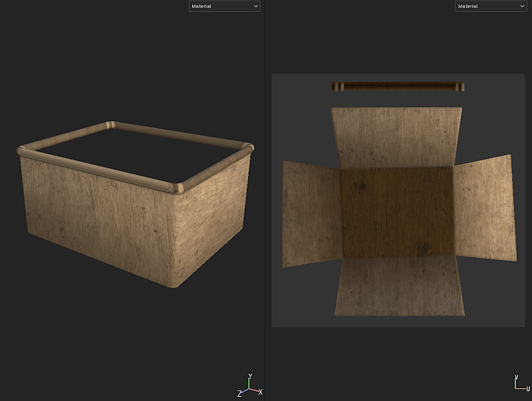The width and height of the screenshot is (532, 401).
Task: Click the chevron arrow of right Material selector
Action: (522, 6)
